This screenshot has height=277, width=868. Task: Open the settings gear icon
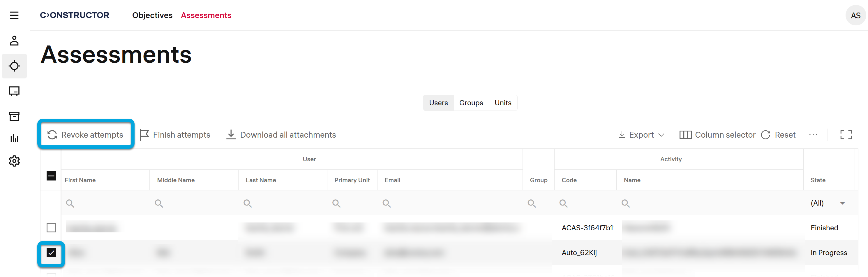point(14,161)
